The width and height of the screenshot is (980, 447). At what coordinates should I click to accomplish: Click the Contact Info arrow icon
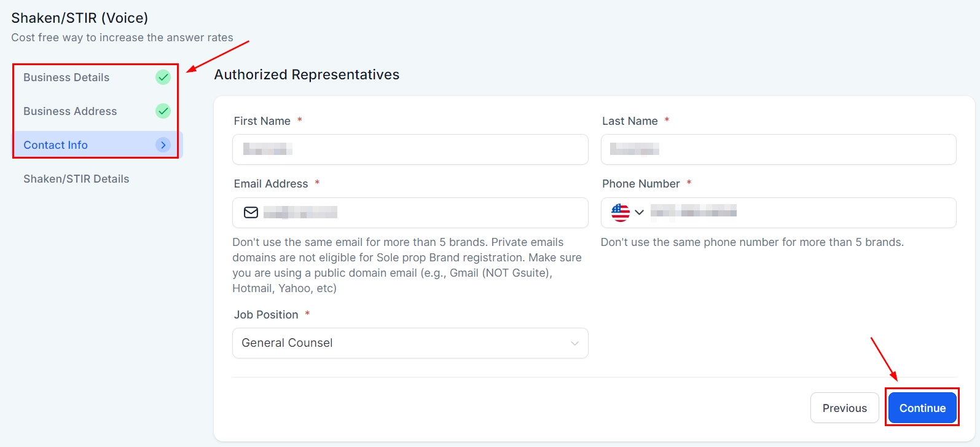pos(163,145)
